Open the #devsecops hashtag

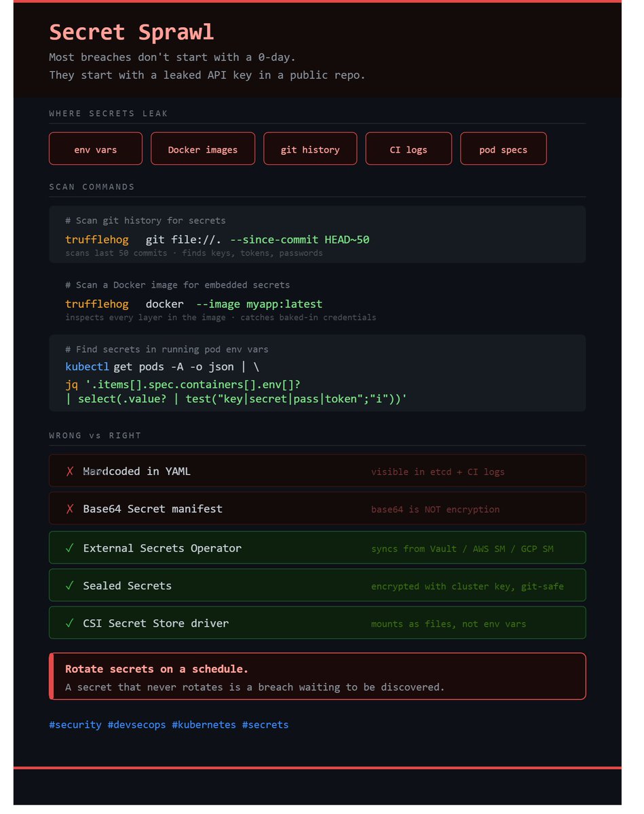coord(136,725)
